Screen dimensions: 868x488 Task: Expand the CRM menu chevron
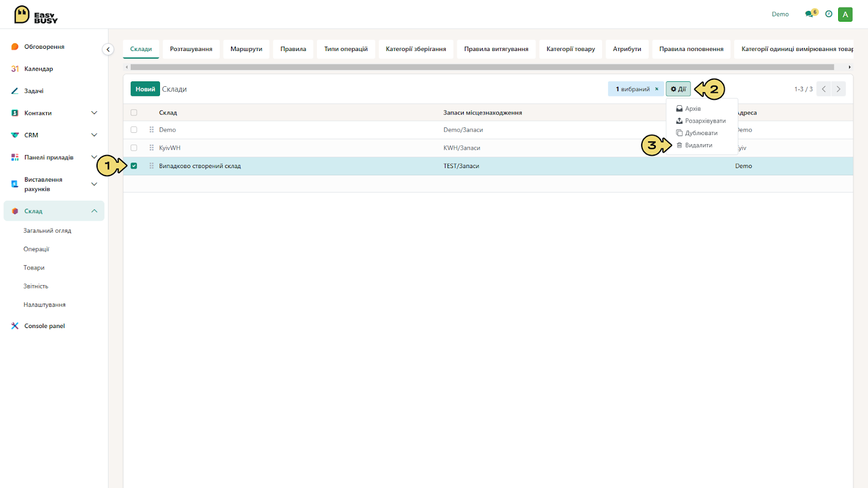point(94,135)
